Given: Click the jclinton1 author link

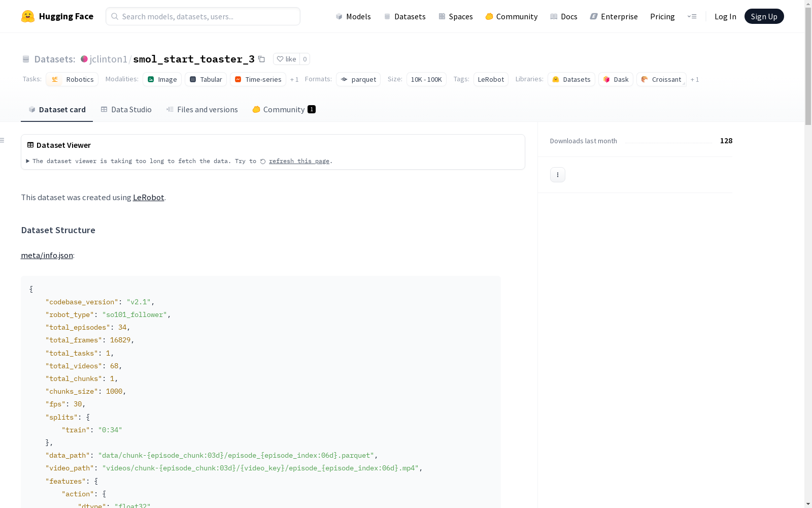Looking at the screenshot, I should [x=108, y=59].
